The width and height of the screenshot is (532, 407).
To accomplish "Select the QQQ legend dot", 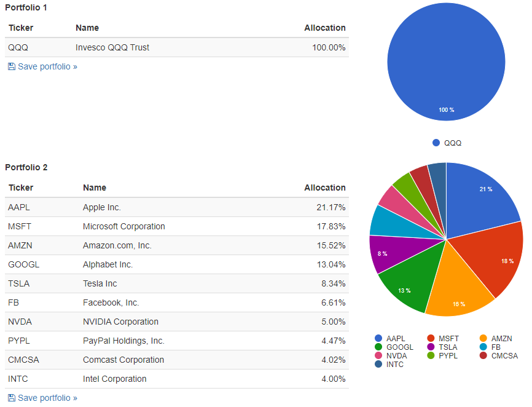I will [436, 143].
